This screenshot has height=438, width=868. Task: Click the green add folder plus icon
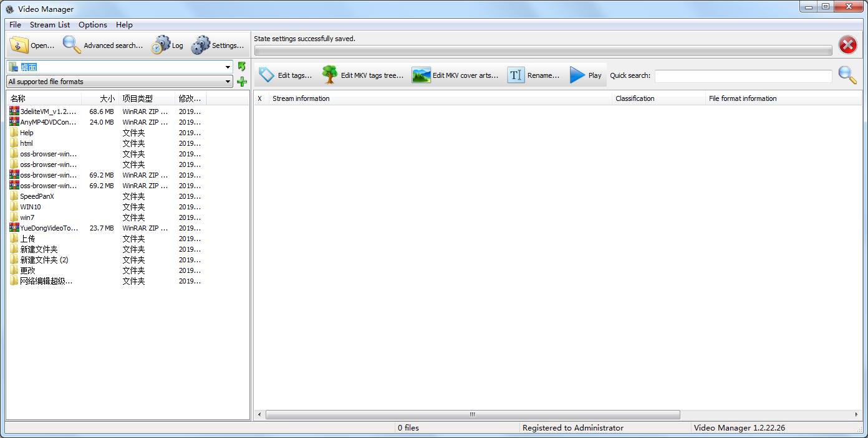[242, 82]
